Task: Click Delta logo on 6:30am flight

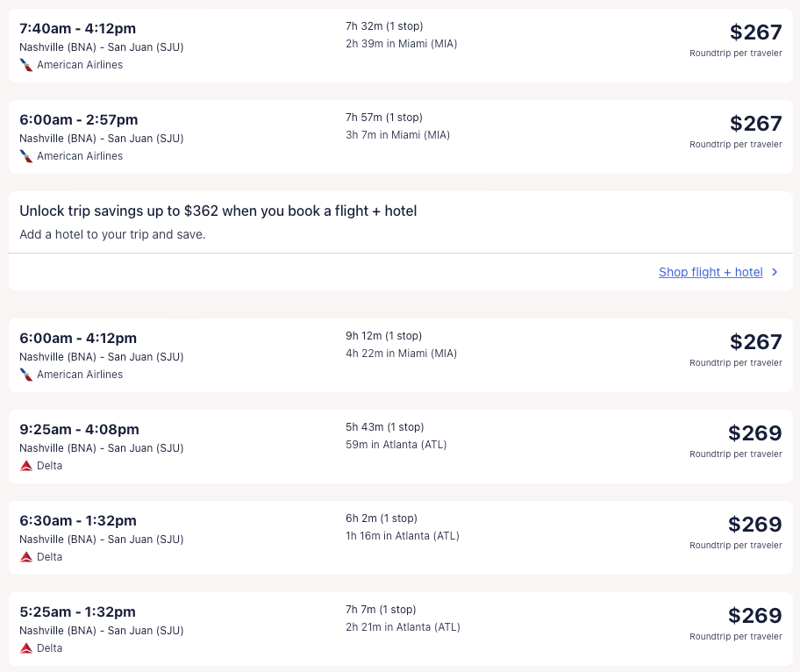Action: coord(26,557)
